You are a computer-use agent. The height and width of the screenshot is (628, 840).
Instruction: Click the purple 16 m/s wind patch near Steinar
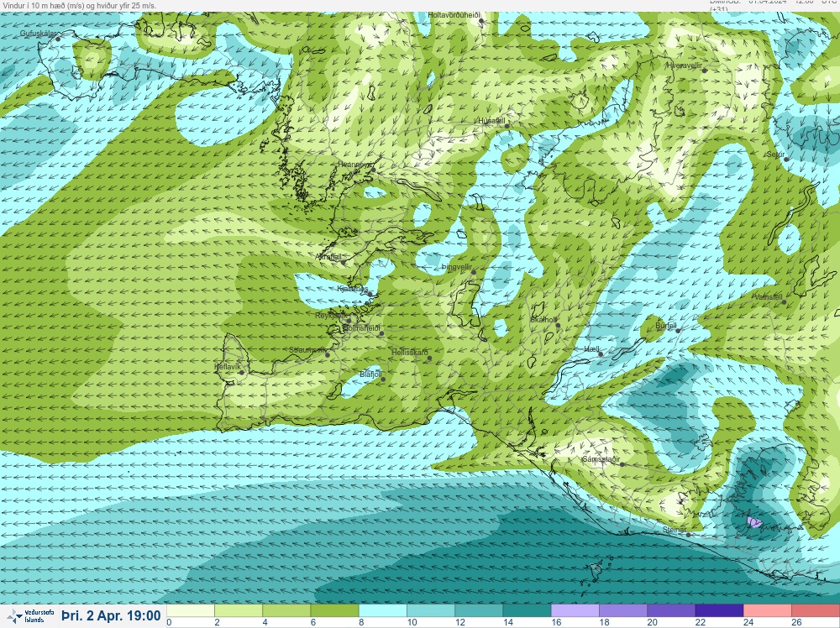754,521
